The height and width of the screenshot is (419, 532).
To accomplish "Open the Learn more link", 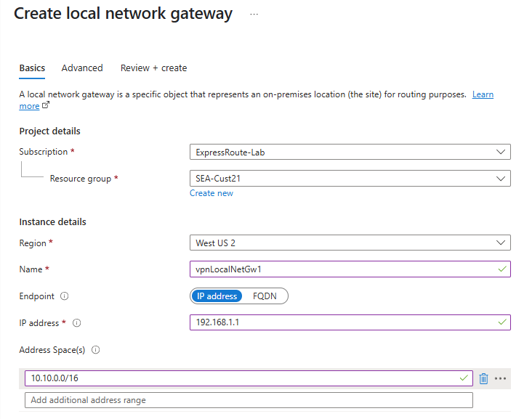I will point(483,95).
